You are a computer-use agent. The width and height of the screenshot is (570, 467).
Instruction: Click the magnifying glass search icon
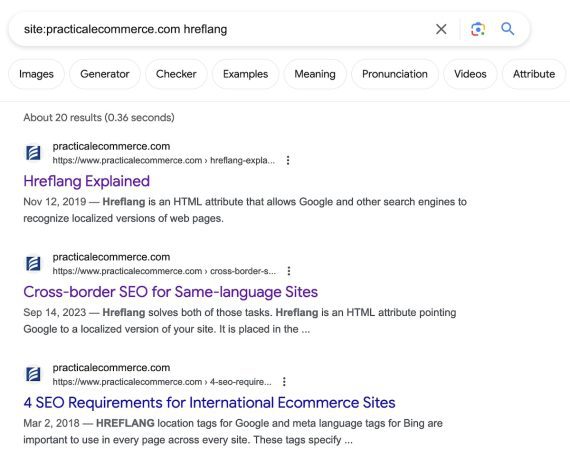(x=508, y=29)
